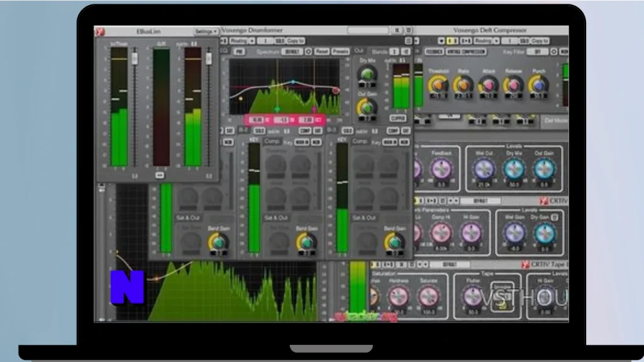The width and height of the screenshot is (644, 362).
Task: Switch to the Comp tab in band B-2
Action: pyautogui.click(x=271, y=141)
